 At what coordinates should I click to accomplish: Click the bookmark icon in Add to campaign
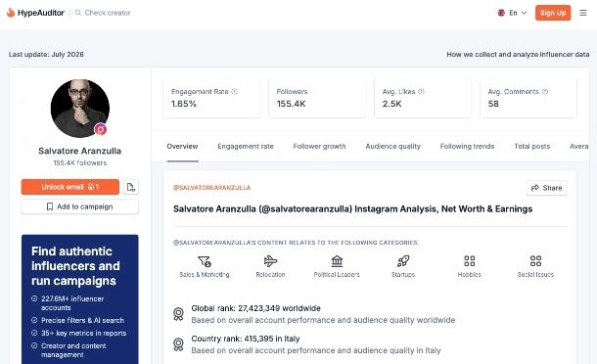click(x=50, y=206)
